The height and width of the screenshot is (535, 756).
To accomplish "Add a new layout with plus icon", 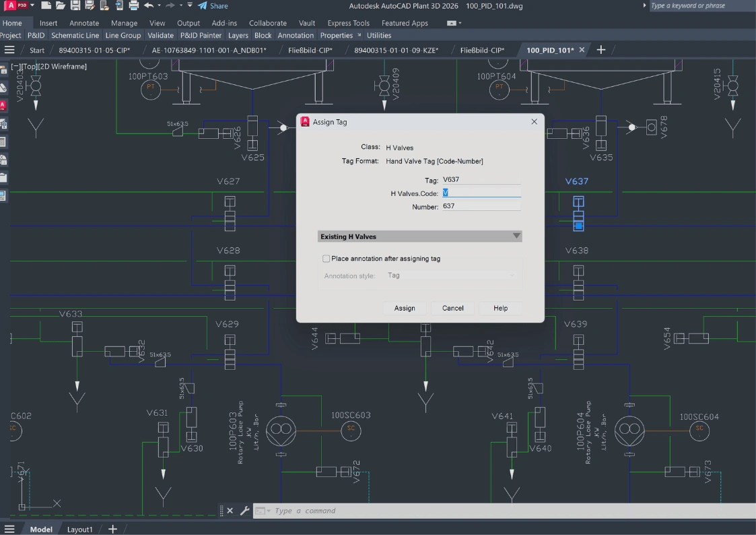I will point(112,529).
